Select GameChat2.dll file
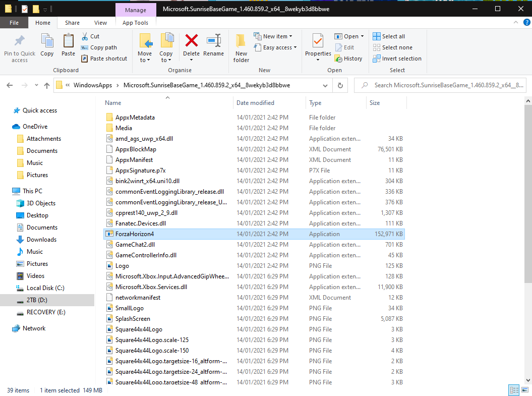This screenshot has height=396, width=532. point(254,245)
